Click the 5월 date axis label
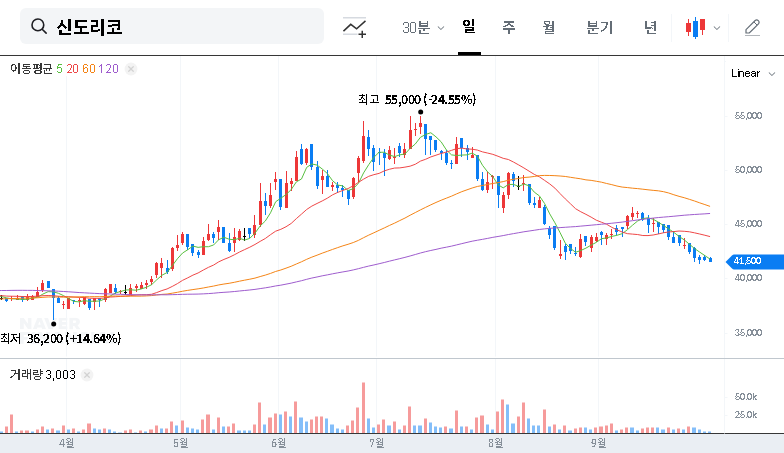The height and width of the screenshot is (453, 784). (x=180, y=443)
